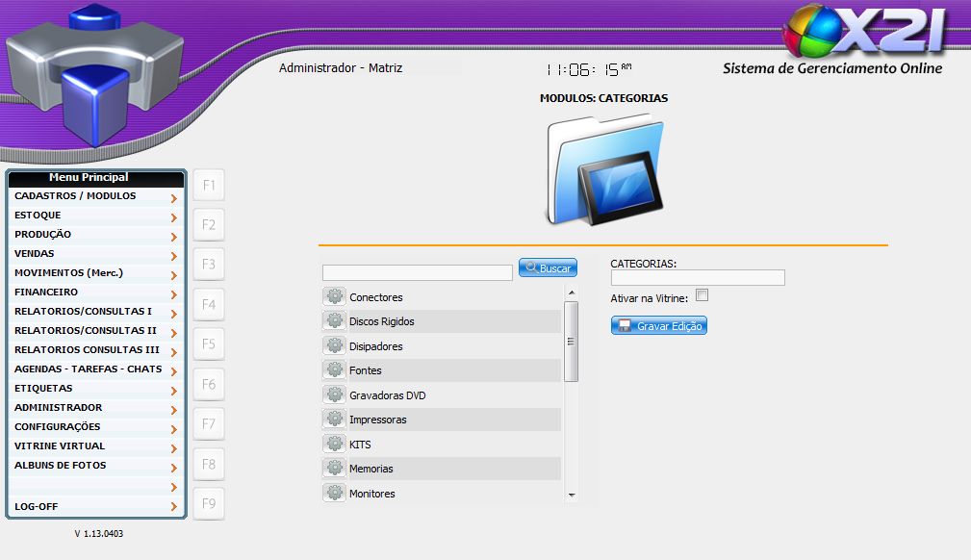Select VENDAS in the main menu
Viewport: 971px width, 560px height.
[35, 254]
